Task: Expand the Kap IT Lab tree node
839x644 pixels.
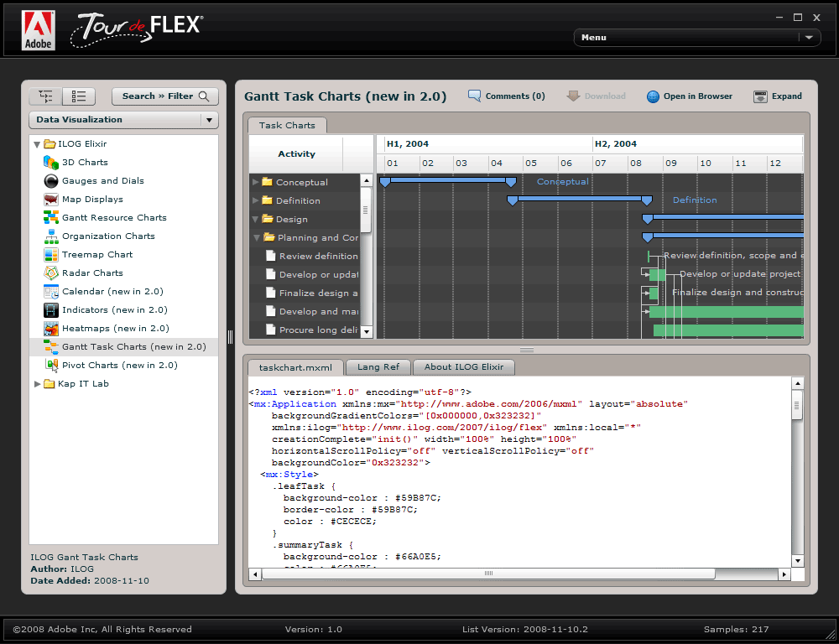Action: click(37, 383)
